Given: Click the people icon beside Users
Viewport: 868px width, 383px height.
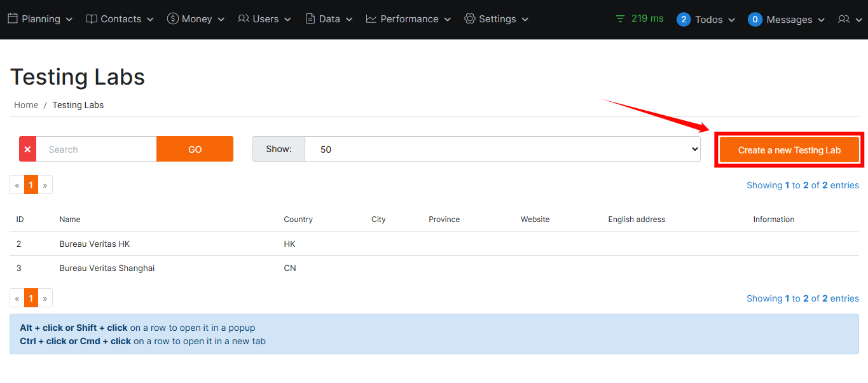Looking at the screenshot, I should [244, 19].
